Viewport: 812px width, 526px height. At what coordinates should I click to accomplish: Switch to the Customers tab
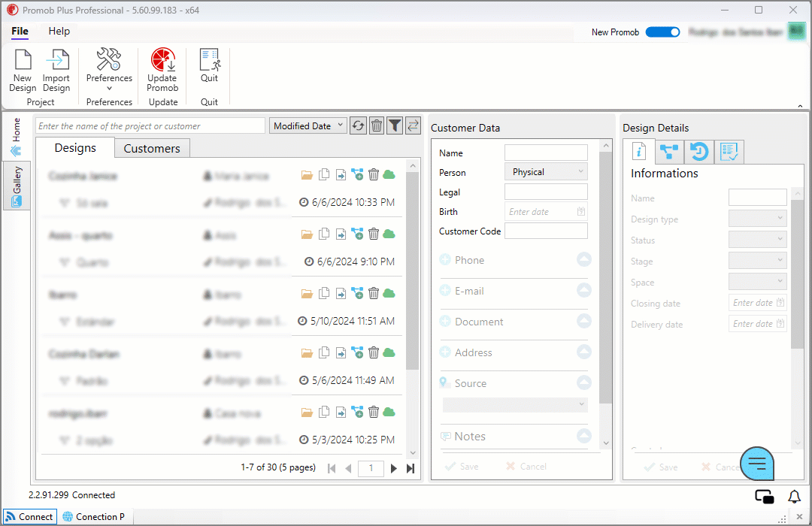pos(152,149)
